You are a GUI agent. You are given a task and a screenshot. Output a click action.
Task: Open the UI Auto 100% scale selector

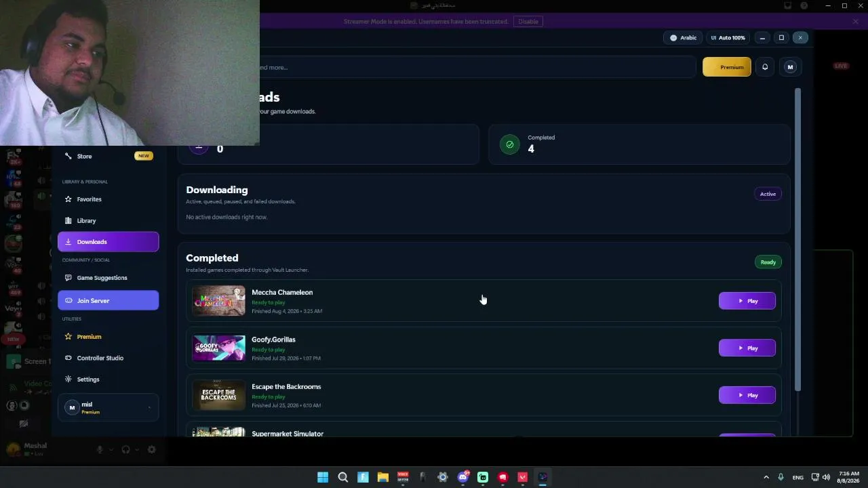point(728,38)
